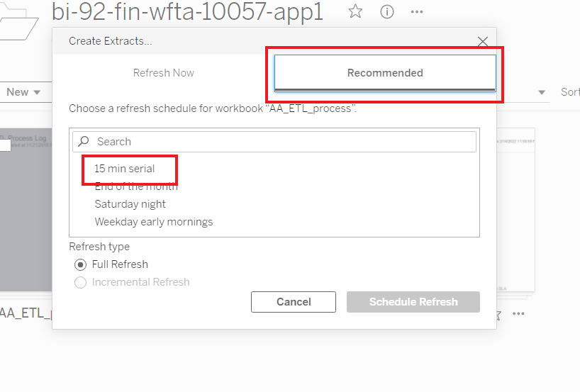Close the Create Extracts dialog
The height and width of the screenshot is (392, 580).
pyautogui.click(x=483, y=41)
